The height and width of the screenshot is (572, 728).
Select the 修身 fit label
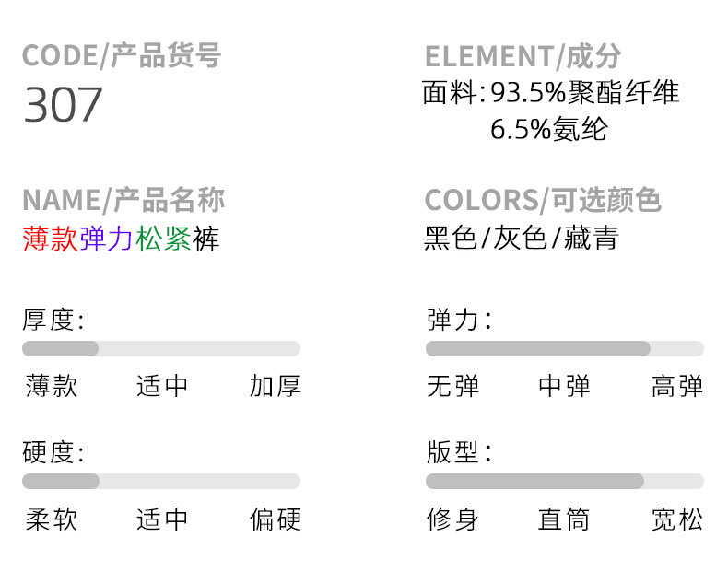(453, 519)
